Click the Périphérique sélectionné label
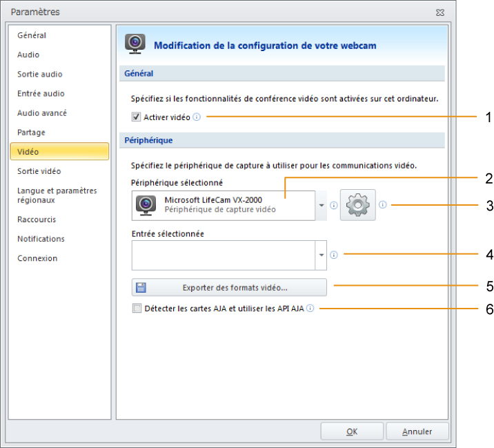 point(177,183)
